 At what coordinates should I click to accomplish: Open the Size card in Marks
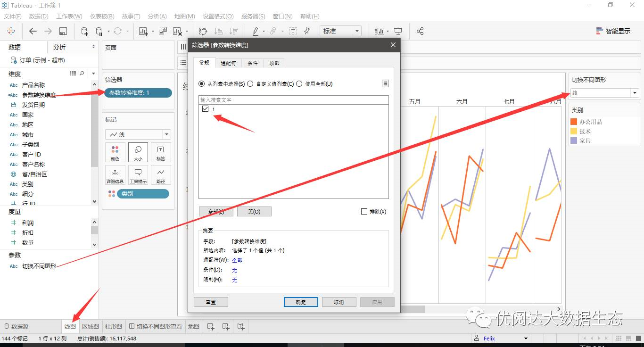(x=138, y=153)
